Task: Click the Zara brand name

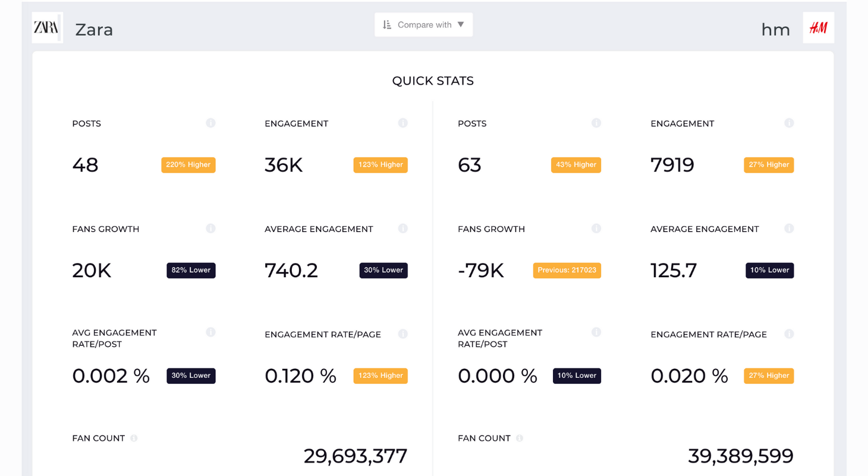Action: (94, 30)
